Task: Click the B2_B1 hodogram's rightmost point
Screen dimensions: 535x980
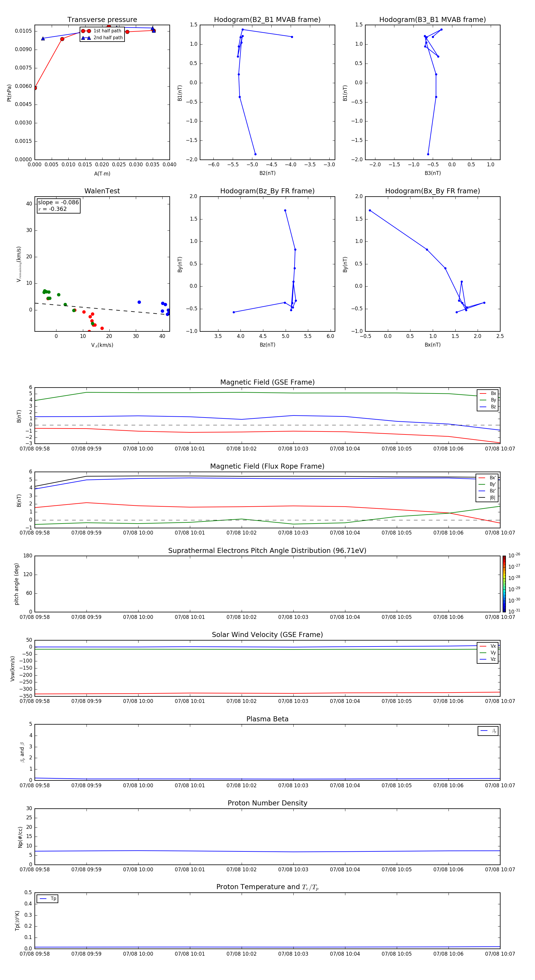Action: tap(292, 37)
